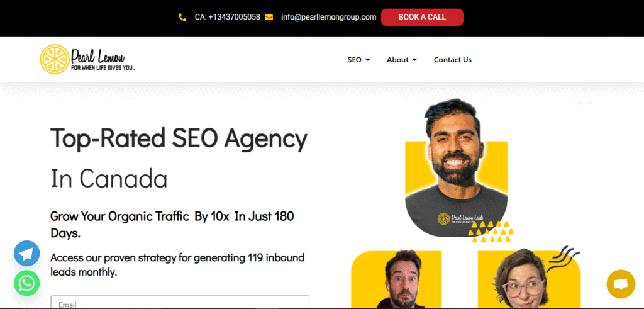Open the WhatsApp chat icon

point(26,283)
